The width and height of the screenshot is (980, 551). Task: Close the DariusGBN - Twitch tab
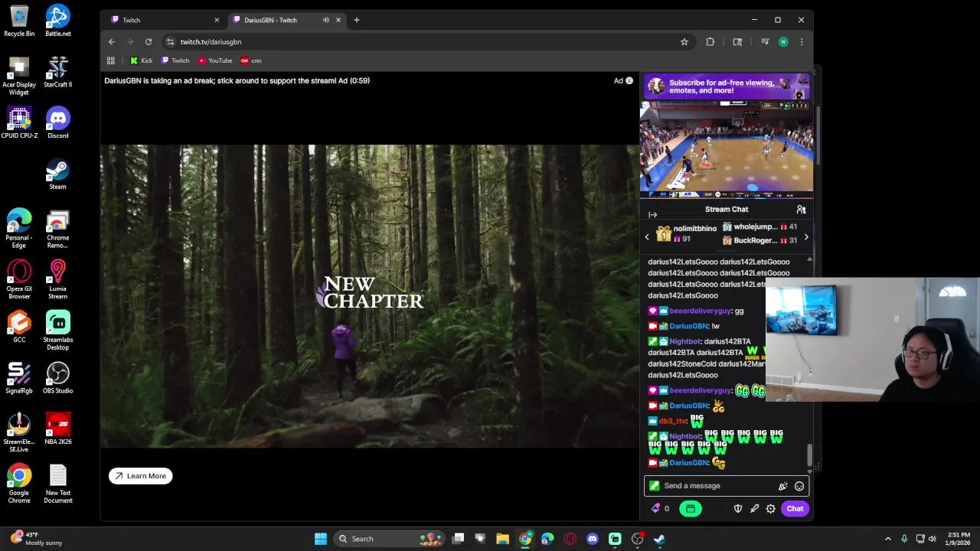(338, 20)
